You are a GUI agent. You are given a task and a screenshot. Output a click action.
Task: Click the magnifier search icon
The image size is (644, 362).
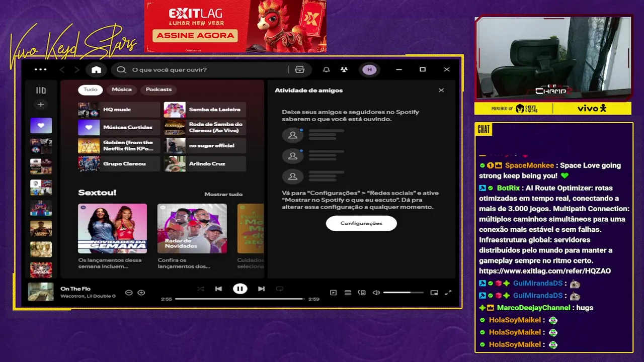[x=121, y=70]
